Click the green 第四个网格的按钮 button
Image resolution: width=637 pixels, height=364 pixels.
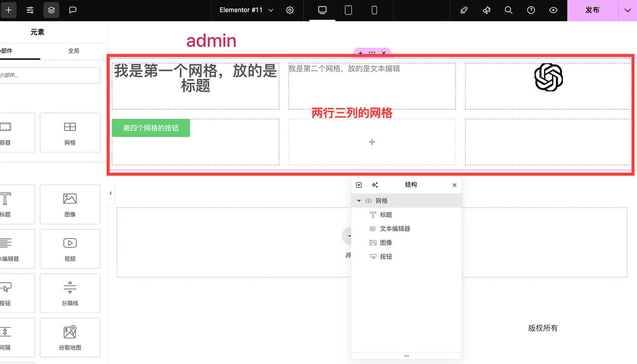151,128
